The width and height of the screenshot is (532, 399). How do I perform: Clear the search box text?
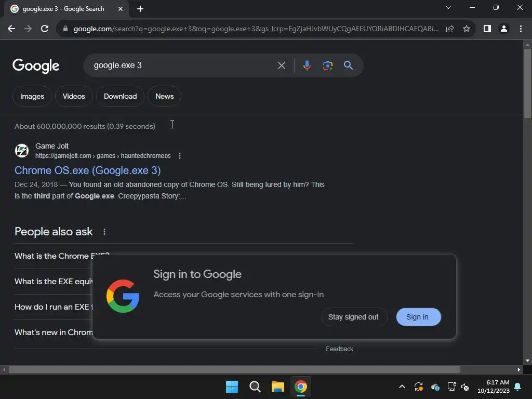coord(281,65)
